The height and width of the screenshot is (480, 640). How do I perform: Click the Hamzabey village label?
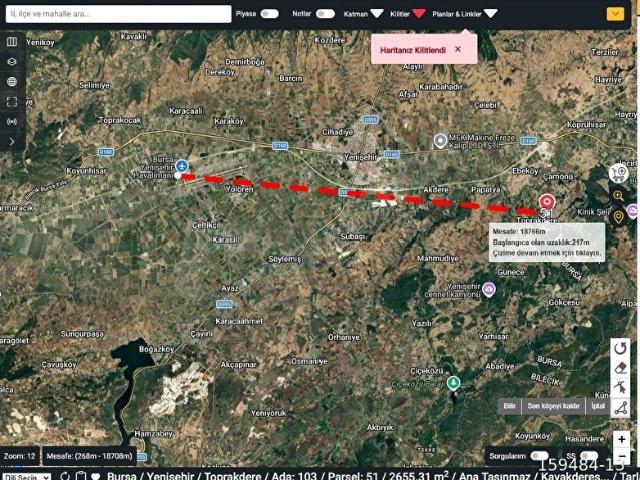(153, 433)
